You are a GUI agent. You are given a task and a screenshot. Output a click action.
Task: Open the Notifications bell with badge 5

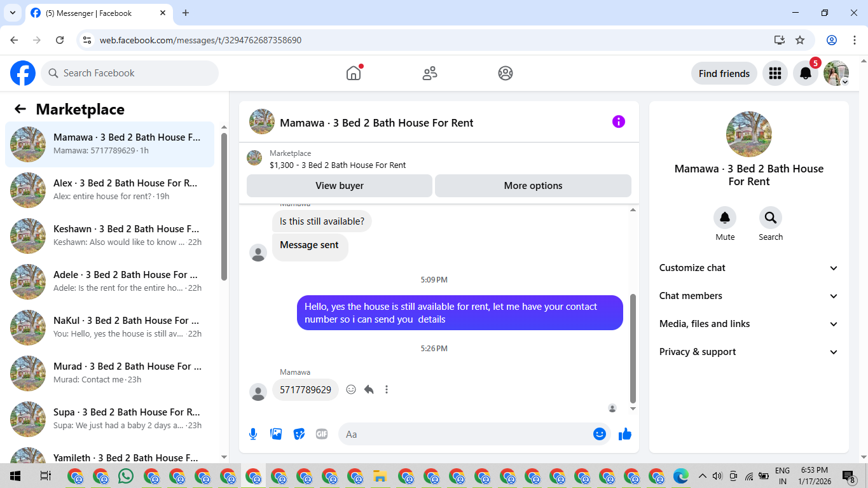806,73
